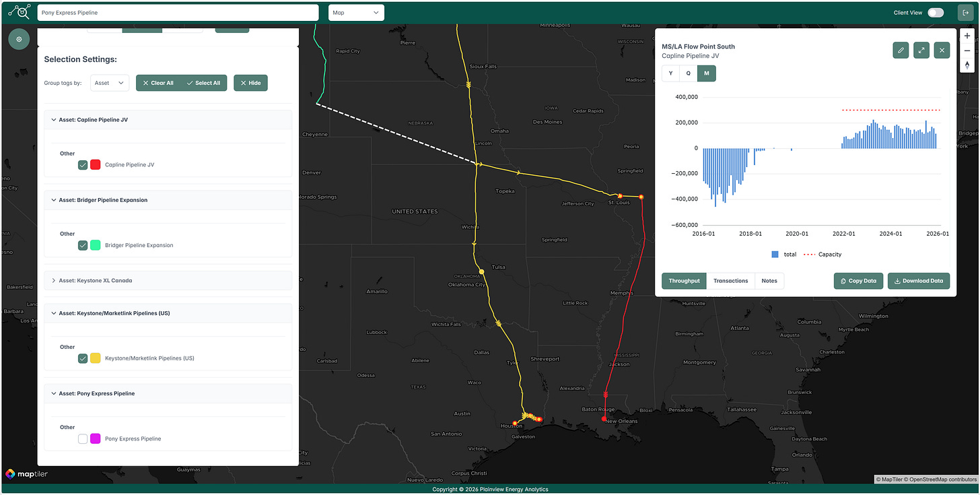This screenshot has width=980, height=495.
Task: Collapse the Asset: Bridger Pipeline Expansion section
Action: coord(168,200)
